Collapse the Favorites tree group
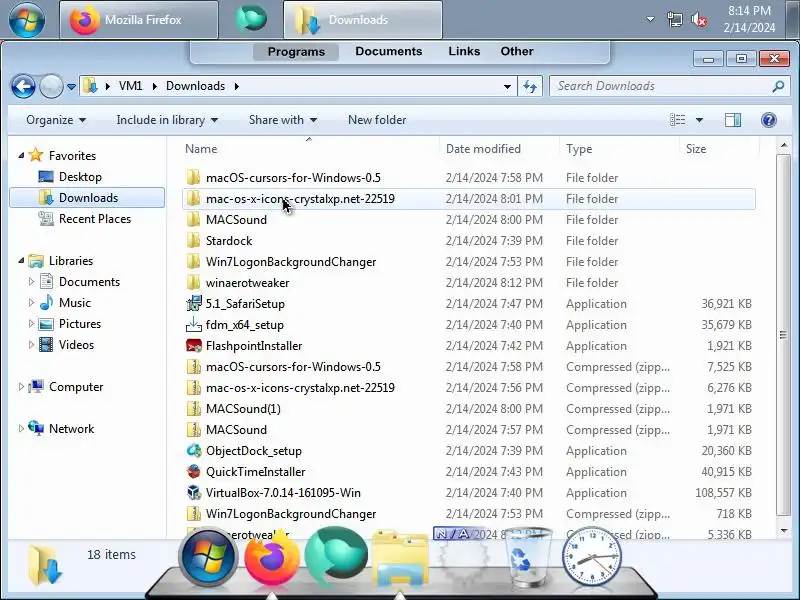 pos(21,155)
